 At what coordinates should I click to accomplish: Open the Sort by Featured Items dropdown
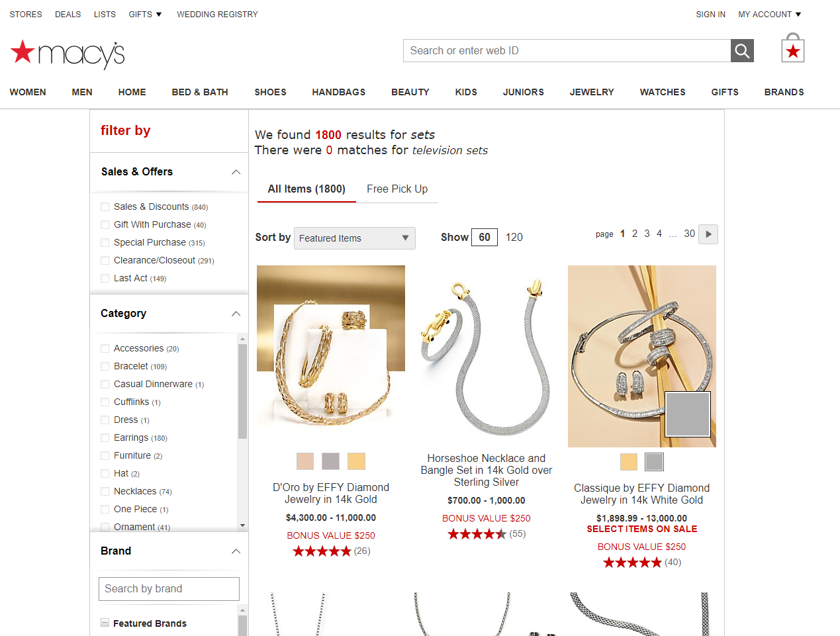pyautogui.click(x=355, y=238)
